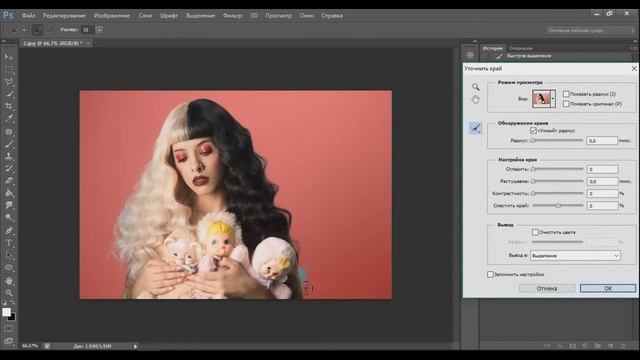This screenshot has height=360, width=640.
Task: Select the Quick Selection tool in toolbox
Action: pos(9,94)
